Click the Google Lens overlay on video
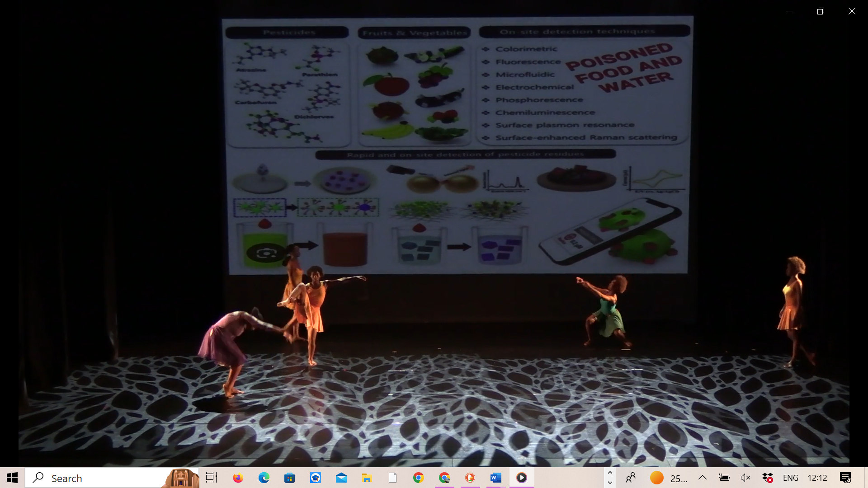The height and width of the screenshot is (488, 868). tap(266, 253)
